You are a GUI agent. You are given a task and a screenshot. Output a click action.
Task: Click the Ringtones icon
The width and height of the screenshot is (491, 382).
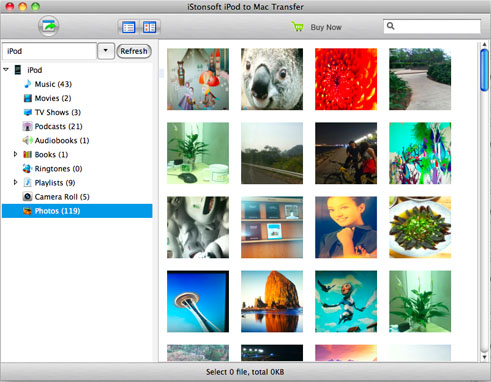point(27,169)
